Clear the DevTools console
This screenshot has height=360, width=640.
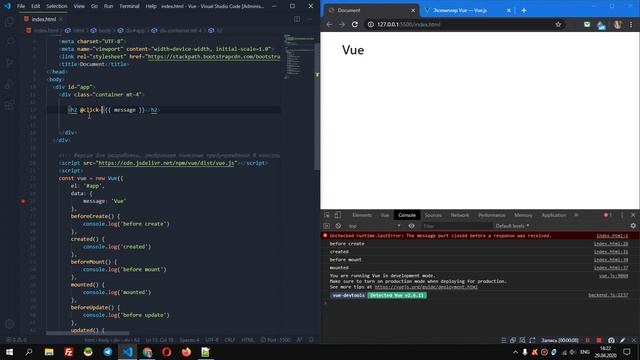[x=338, y=226]
